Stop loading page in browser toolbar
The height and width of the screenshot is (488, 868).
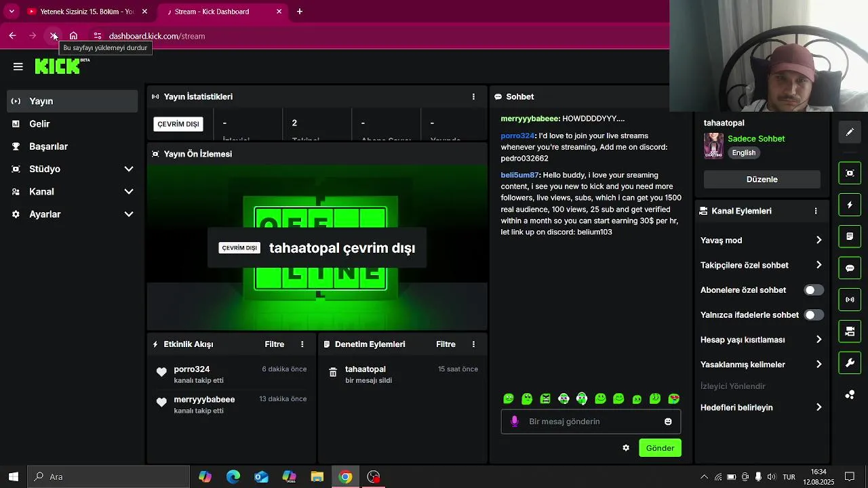[54, 36]
